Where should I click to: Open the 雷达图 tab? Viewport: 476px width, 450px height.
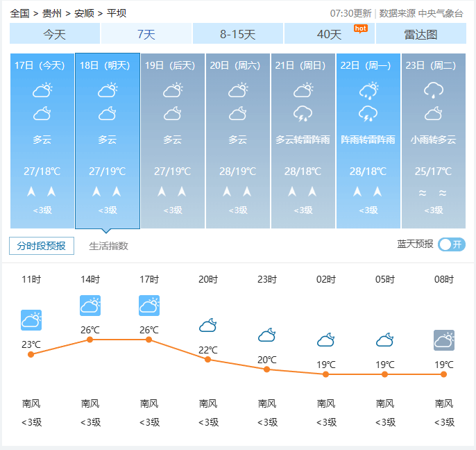(x=421, y=34)
